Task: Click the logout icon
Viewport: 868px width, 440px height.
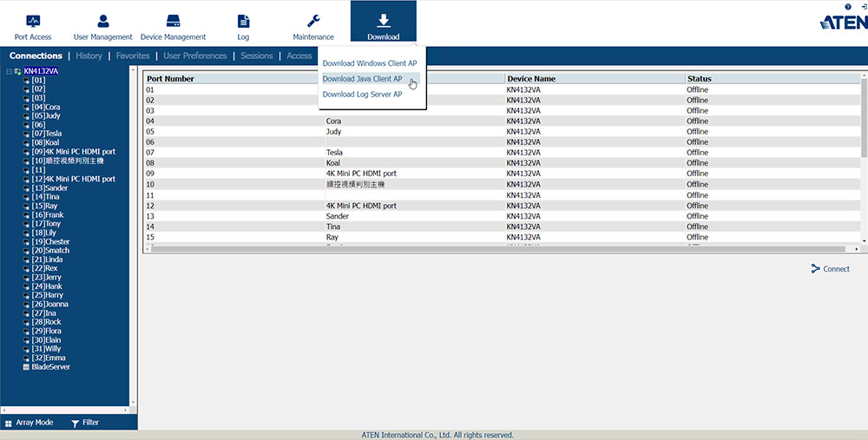Action: point(863,7)
